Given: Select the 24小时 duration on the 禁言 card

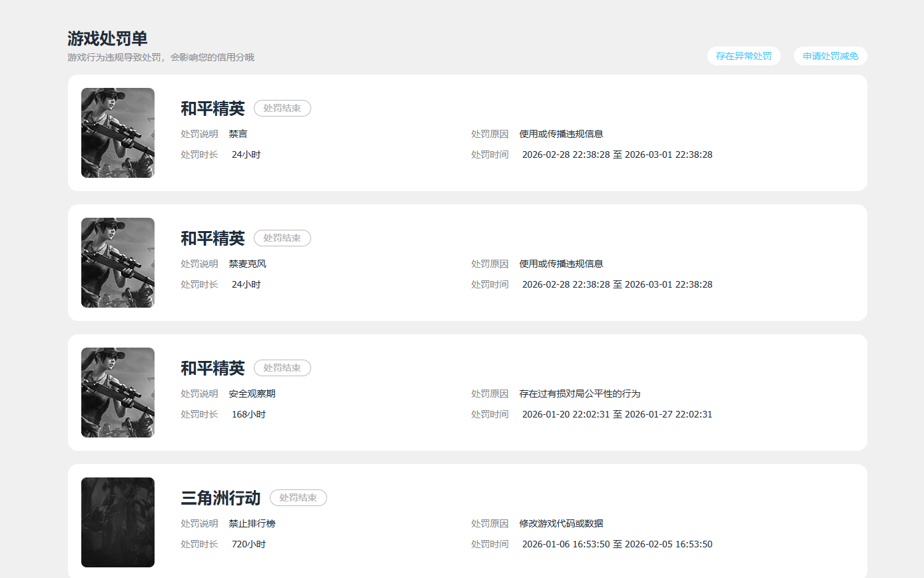Looking at the screenshot, I should [x=246, y=154].
